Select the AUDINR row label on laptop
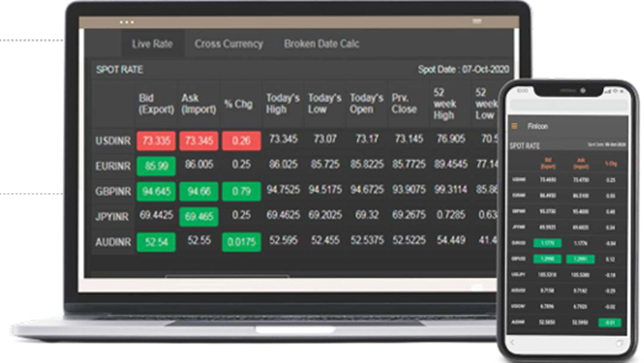Image resolution: width=644 pixels, height=363 pixels. [113, 242]
